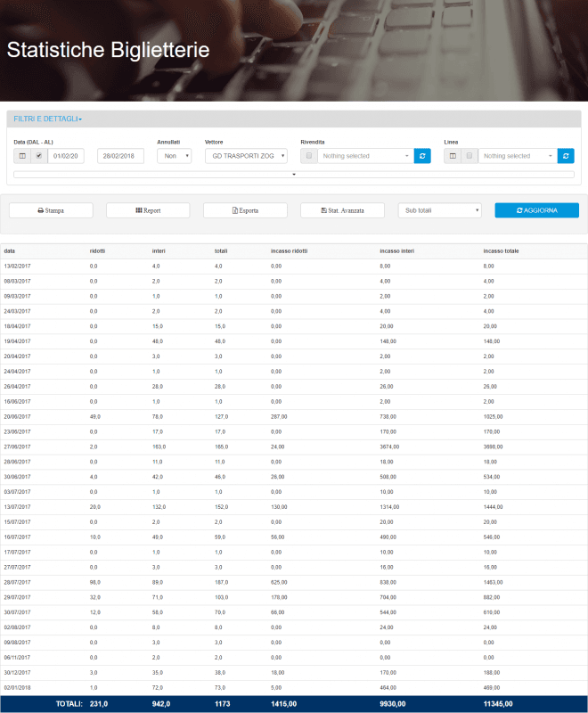Screen dimensions: 588x713
Task: Click incasso totale value 1463,00
Action: pos(493,583)
